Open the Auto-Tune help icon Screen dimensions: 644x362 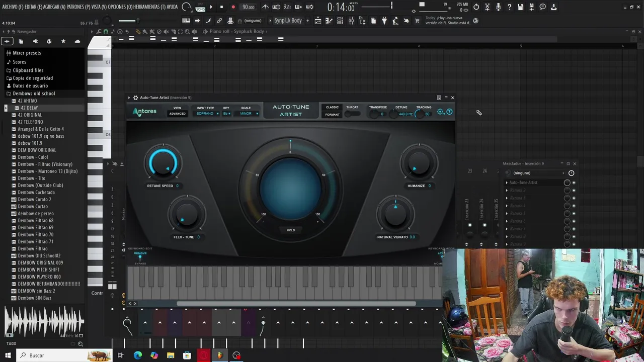click(x=449, y=112)
